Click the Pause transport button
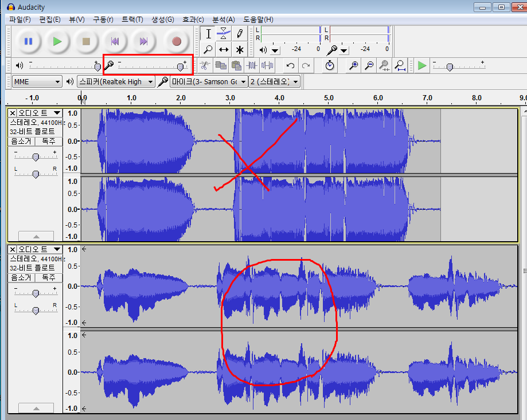Screen dimensions: 527x420 28,41
